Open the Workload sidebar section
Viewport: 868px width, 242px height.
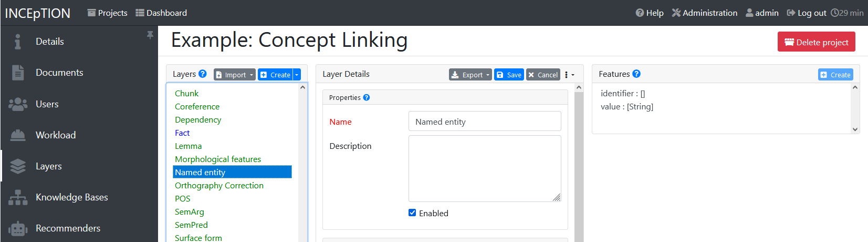coord(56,135)
